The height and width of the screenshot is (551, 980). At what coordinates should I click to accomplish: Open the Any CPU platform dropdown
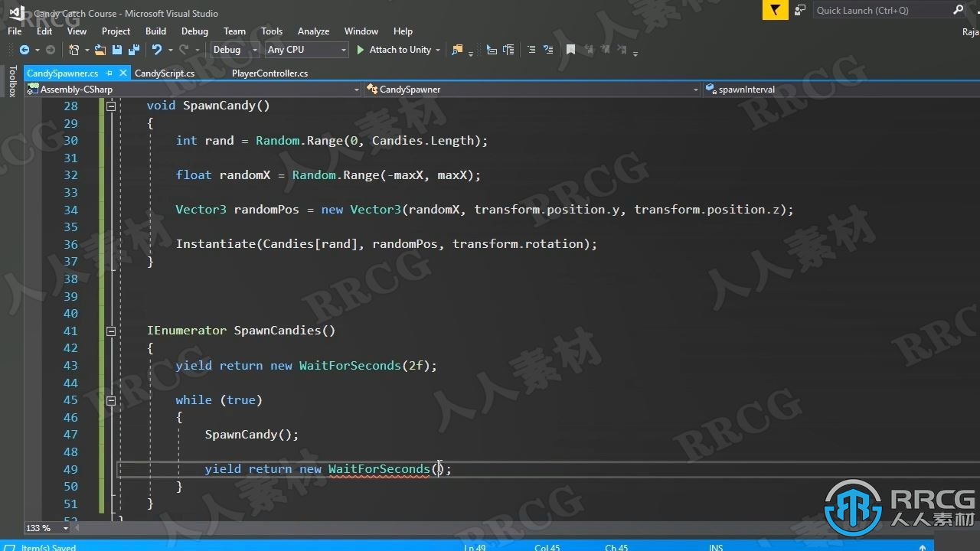tap(306, 50)
